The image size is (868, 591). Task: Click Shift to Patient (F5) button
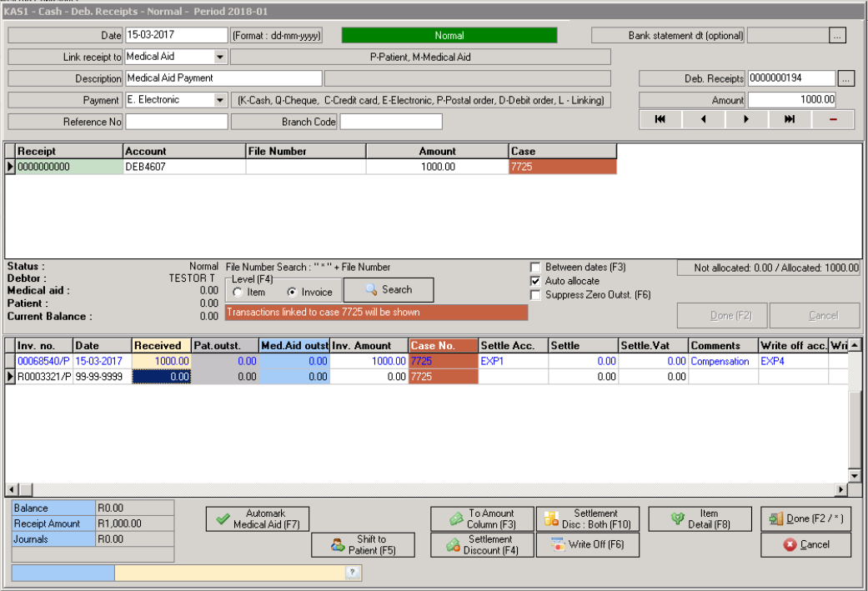coord(363,545)
